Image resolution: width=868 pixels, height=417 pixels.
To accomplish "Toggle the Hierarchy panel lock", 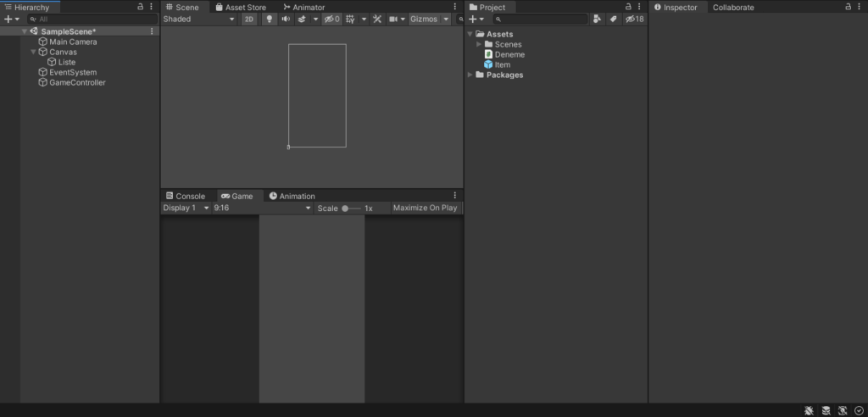I will (x=141, y=7).
